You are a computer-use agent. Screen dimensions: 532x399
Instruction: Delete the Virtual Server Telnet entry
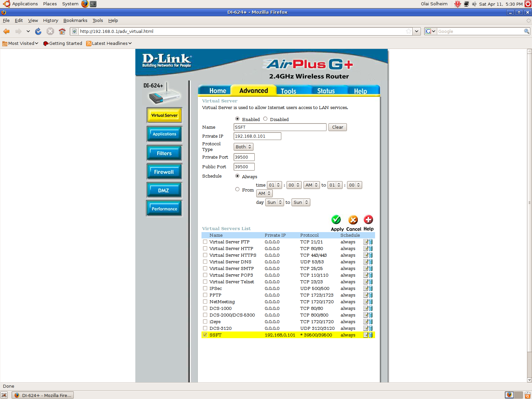point(370,282)
